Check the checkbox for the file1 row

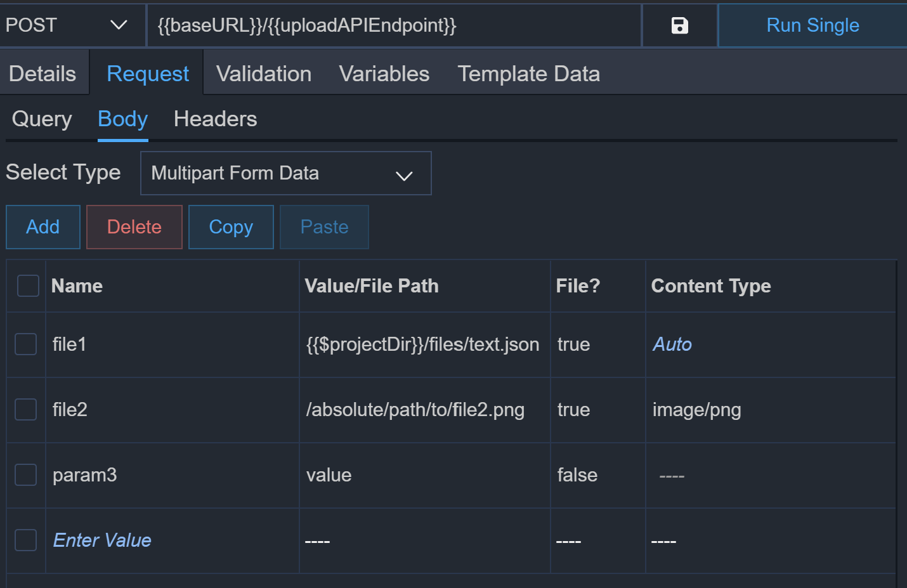(25, 344)
